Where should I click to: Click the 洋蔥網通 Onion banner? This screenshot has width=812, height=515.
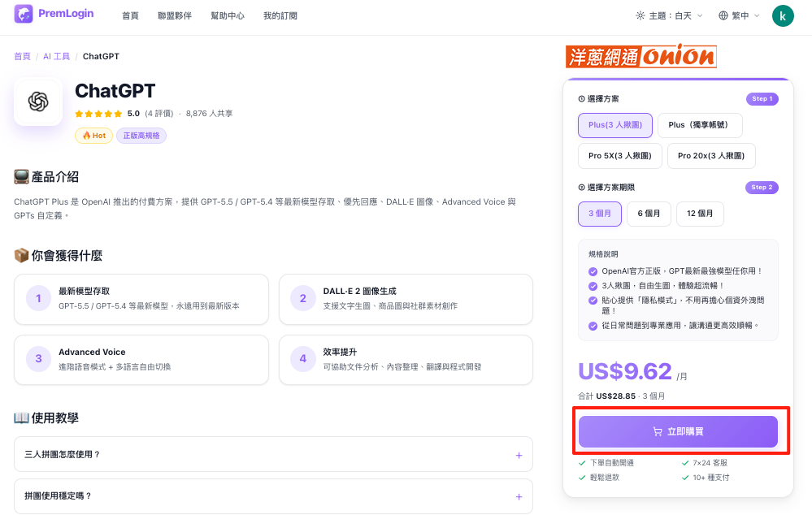(640, 56)
